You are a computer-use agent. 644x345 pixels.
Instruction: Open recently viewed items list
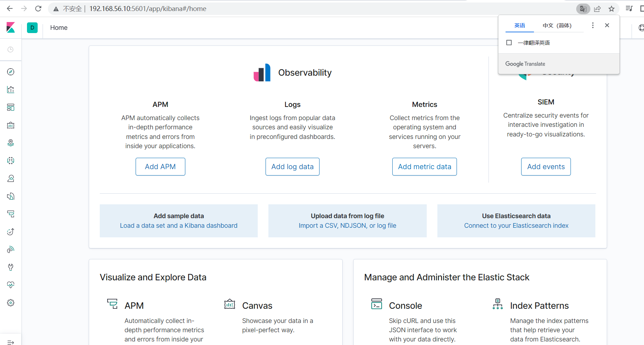click(x=11, y=49)
